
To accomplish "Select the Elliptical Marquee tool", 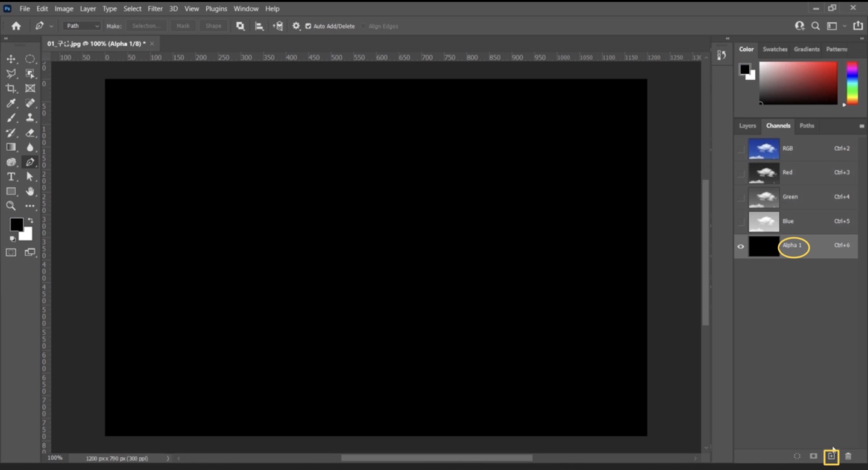I will [x=30, y=59].
